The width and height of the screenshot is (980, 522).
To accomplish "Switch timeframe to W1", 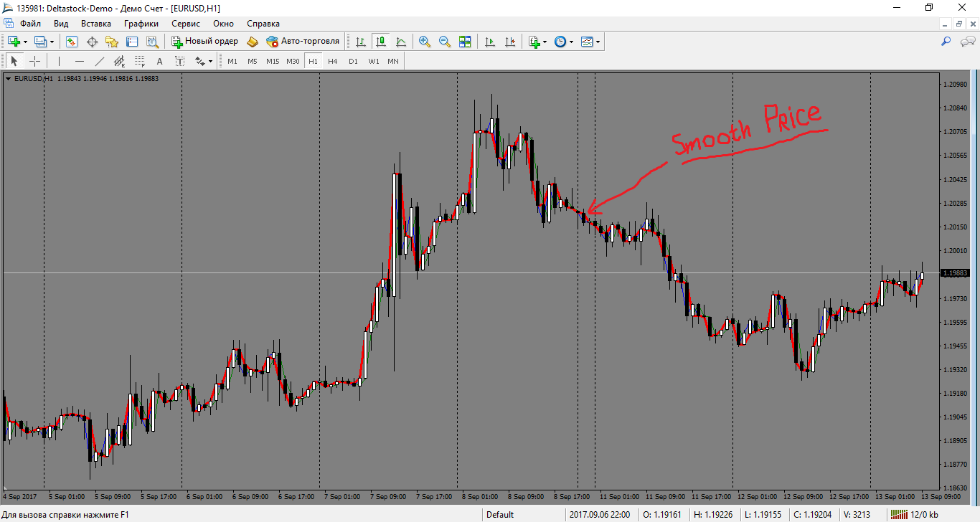I will [374, 61].
